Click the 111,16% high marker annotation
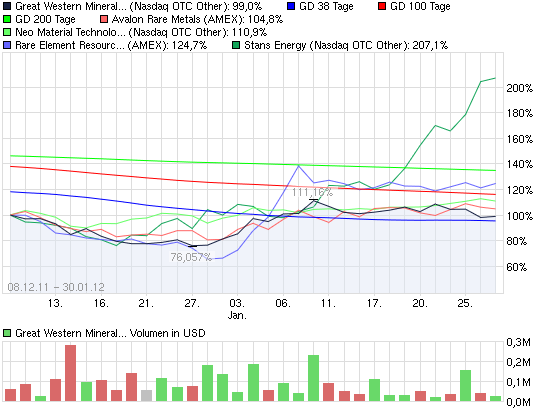Viewport: 545px width, 410px height. [312, 192]
